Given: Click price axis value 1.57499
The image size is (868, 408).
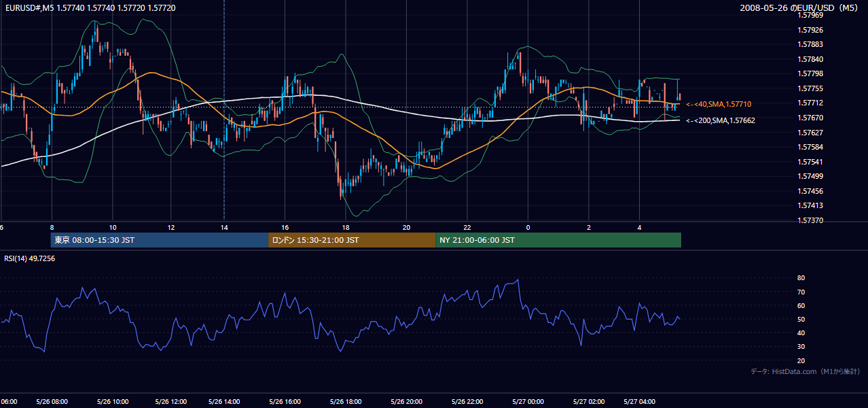Looking at the screenshot, I should [810, 177].
